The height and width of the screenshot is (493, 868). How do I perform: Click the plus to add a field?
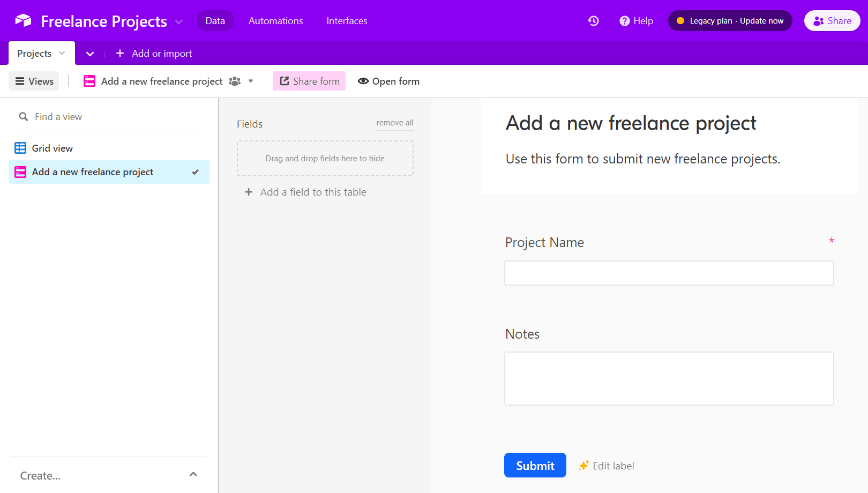pos(249,192)
